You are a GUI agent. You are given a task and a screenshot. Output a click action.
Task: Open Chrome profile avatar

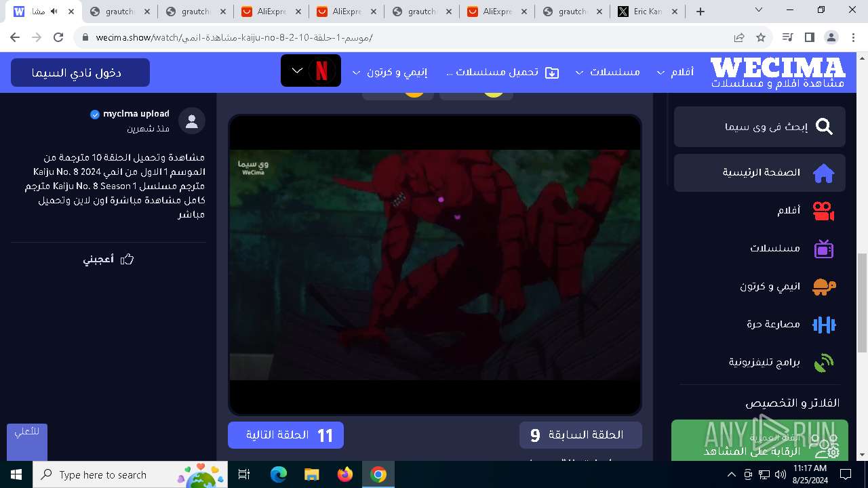[831, 37]
